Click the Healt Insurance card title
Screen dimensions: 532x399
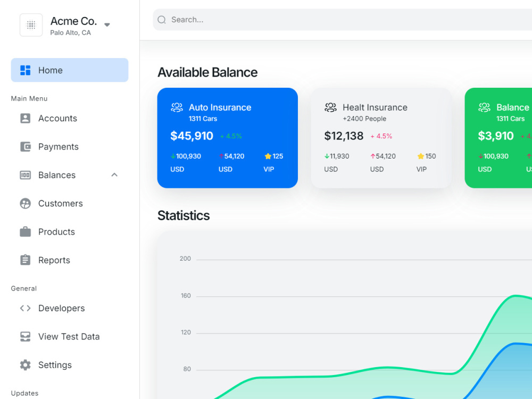click(x=375, y=107)
